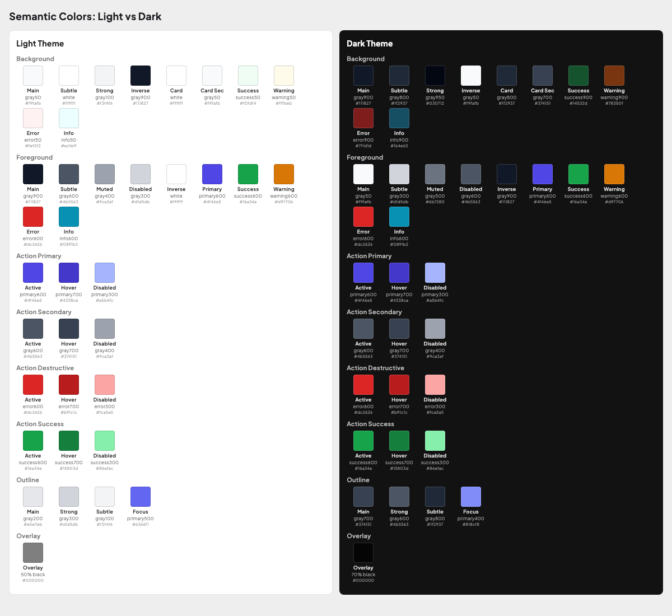Viewport: 672px width, 616px height.
Task: Click the Error50 background swatch
Action: tap(32, 118)
